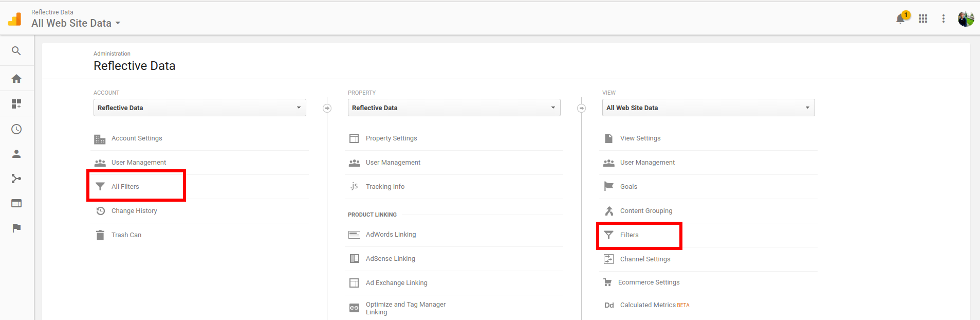Open Tracking Info link
Viewport: 980px width, 320px height.
[x=385, y=187]
